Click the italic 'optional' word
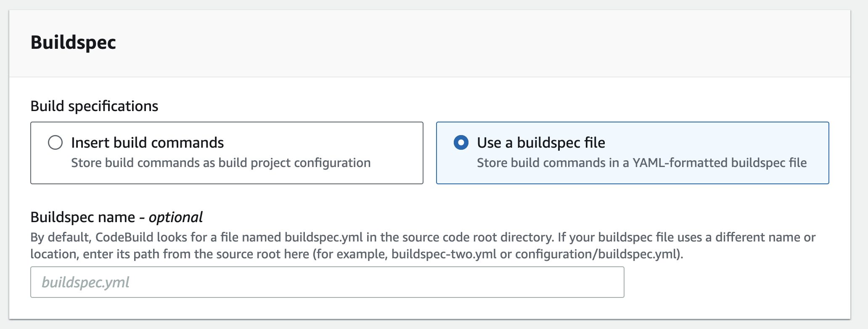Viewport: 868px width, 329px height. [175, 217]
